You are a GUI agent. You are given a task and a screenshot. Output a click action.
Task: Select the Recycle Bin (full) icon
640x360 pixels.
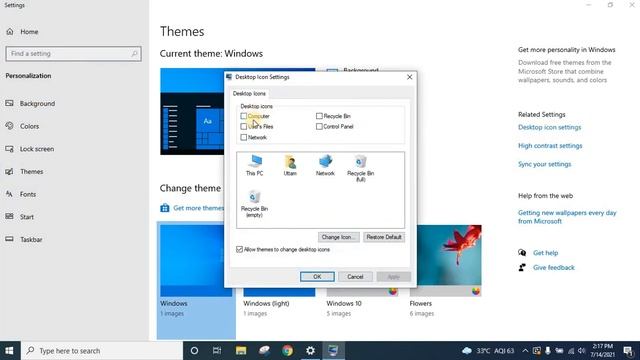point(360,168)
